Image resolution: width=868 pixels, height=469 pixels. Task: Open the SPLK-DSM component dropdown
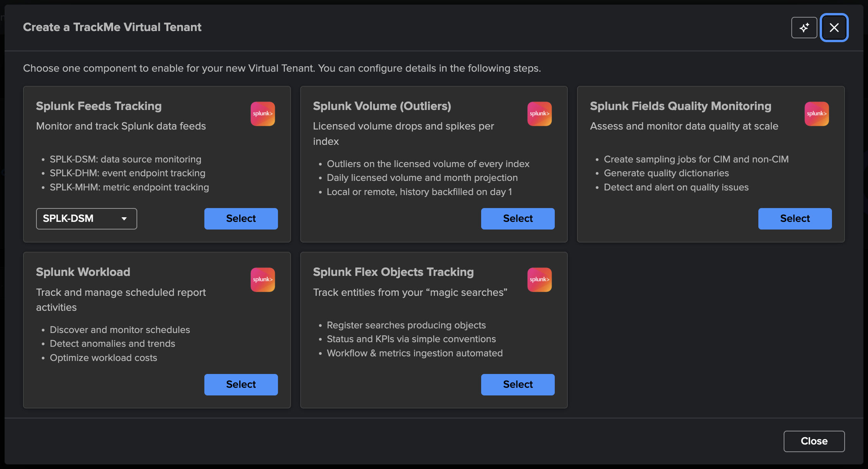87,219
